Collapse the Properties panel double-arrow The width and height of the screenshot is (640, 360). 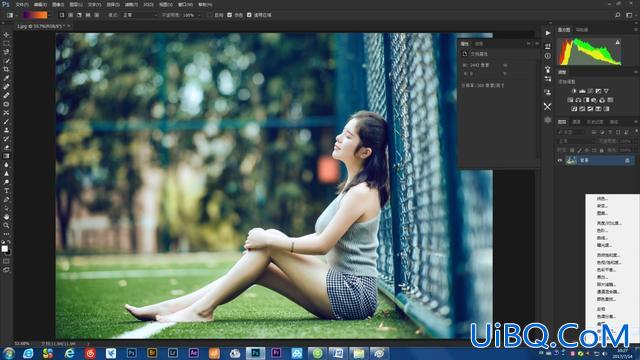(529, 44)
